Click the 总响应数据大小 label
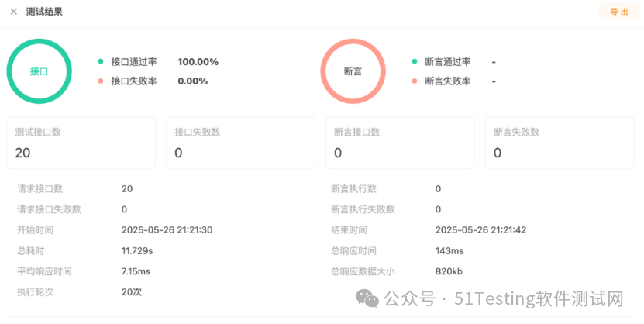This screenshot has width=644, height=324. click(x=363, y=271)
